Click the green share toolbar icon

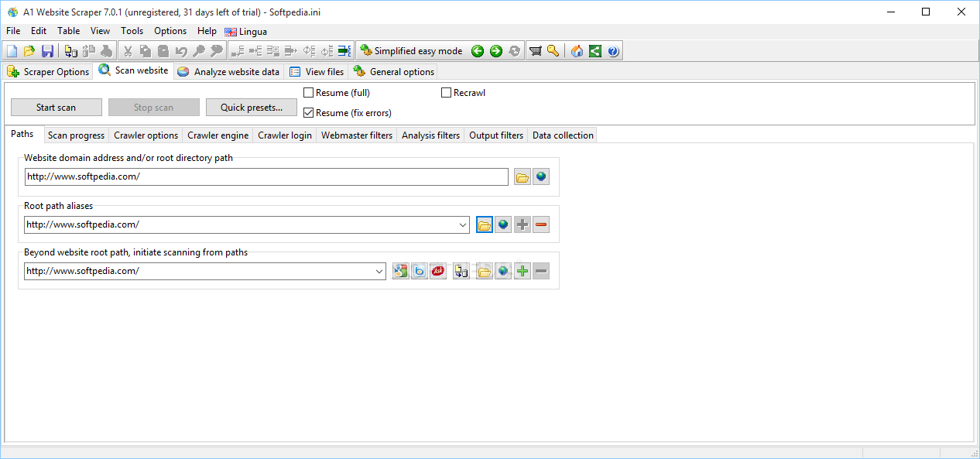[x=595, y=51]
